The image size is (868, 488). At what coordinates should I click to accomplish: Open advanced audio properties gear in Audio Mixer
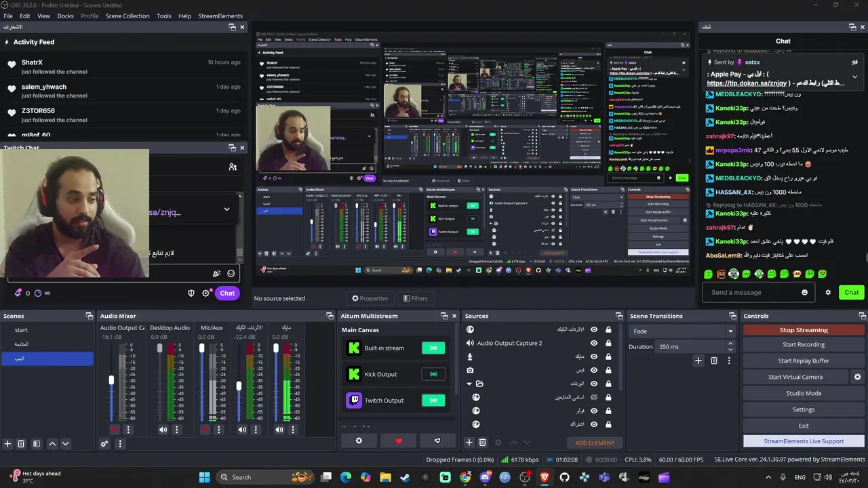pyautogui.click(x=104, y=444)
